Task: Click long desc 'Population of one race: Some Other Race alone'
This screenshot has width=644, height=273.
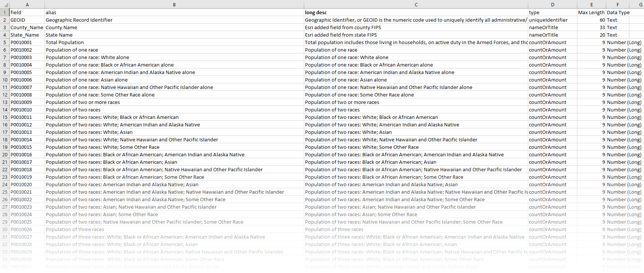Action: point(416,95)
